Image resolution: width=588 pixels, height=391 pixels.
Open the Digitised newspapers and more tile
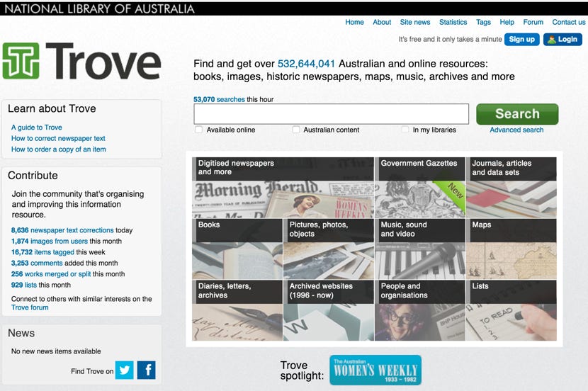coord(283,187)
